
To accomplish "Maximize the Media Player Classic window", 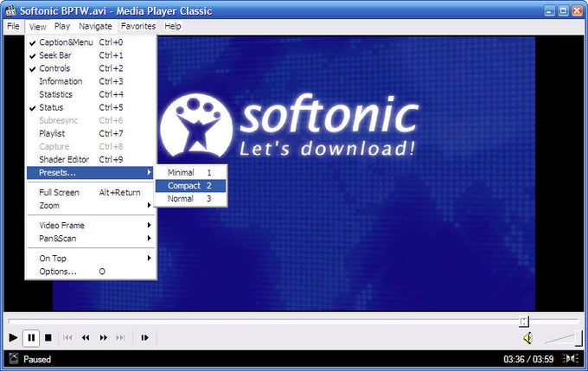I will [563, 10].
